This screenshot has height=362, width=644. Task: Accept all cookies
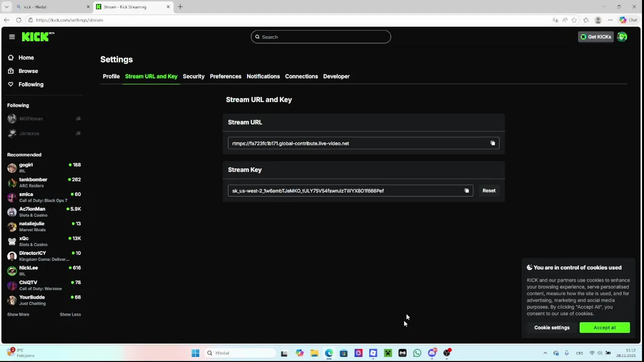605,328
